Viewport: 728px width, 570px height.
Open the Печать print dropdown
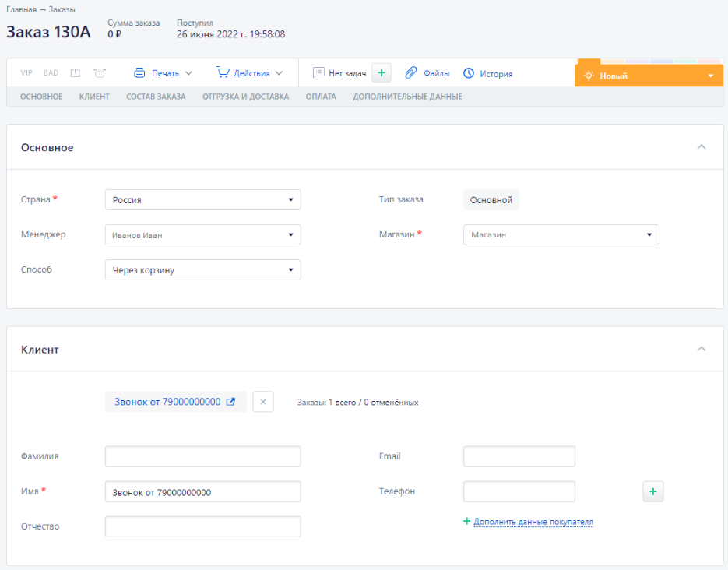163,73
